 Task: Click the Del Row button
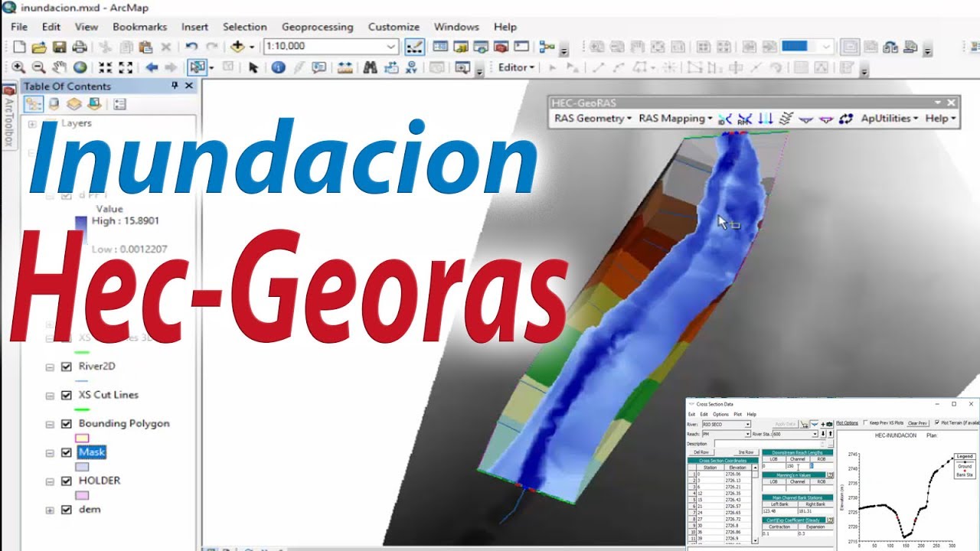(x=701, y=452)
